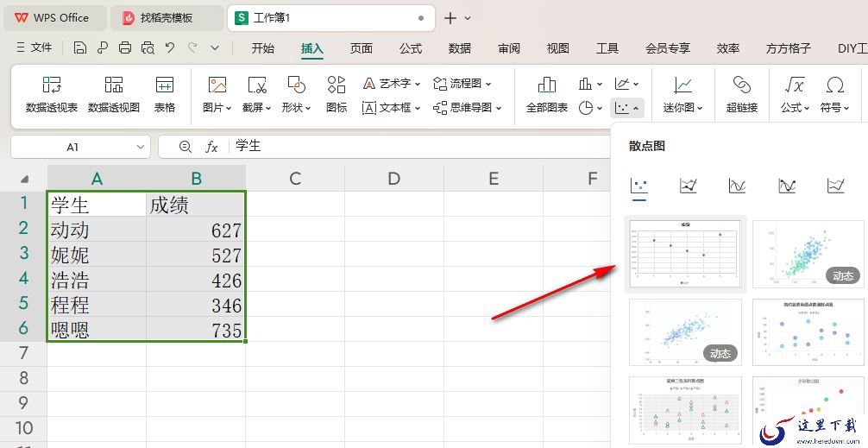Open new tab with plus button
The width and height of the screenshot is (868, 448).
[x=450, y=18]
